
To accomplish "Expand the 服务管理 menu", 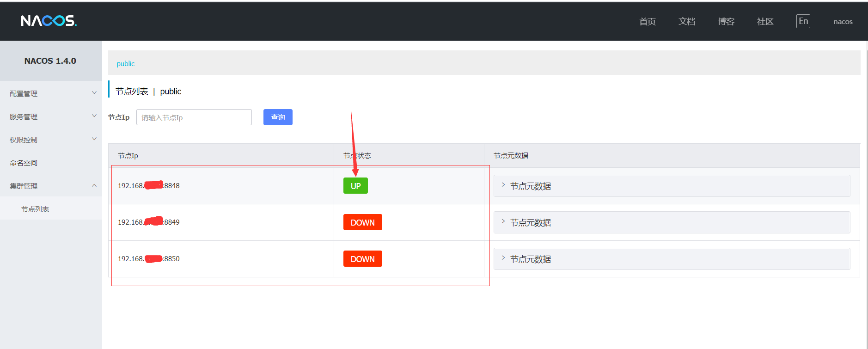I will point(51,116).
